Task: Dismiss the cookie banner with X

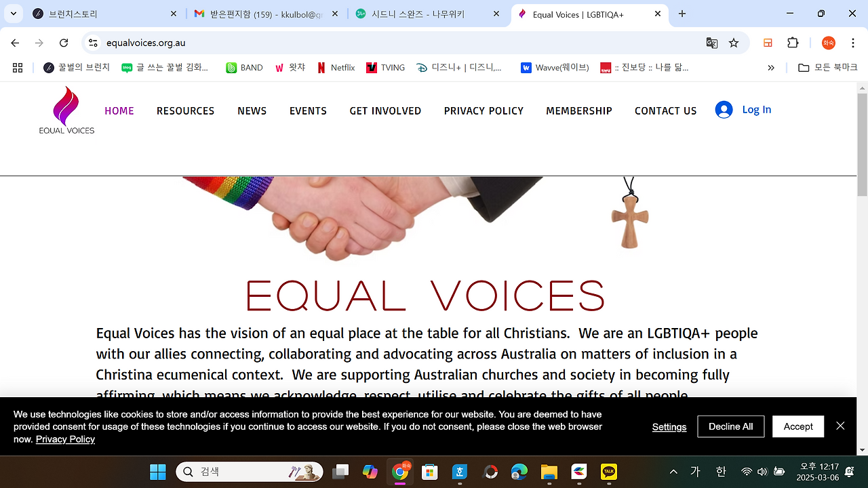Action: click(x=840, y=426)
